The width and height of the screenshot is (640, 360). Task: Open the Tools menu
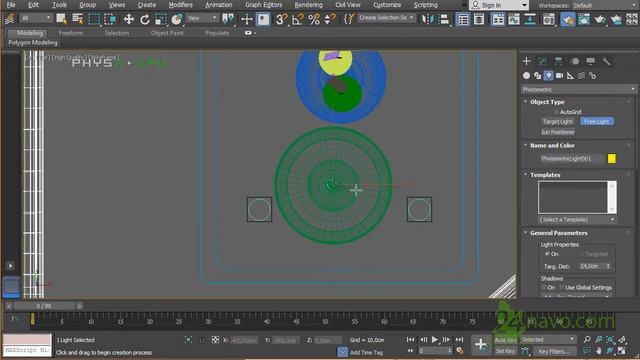click(59, 5)
